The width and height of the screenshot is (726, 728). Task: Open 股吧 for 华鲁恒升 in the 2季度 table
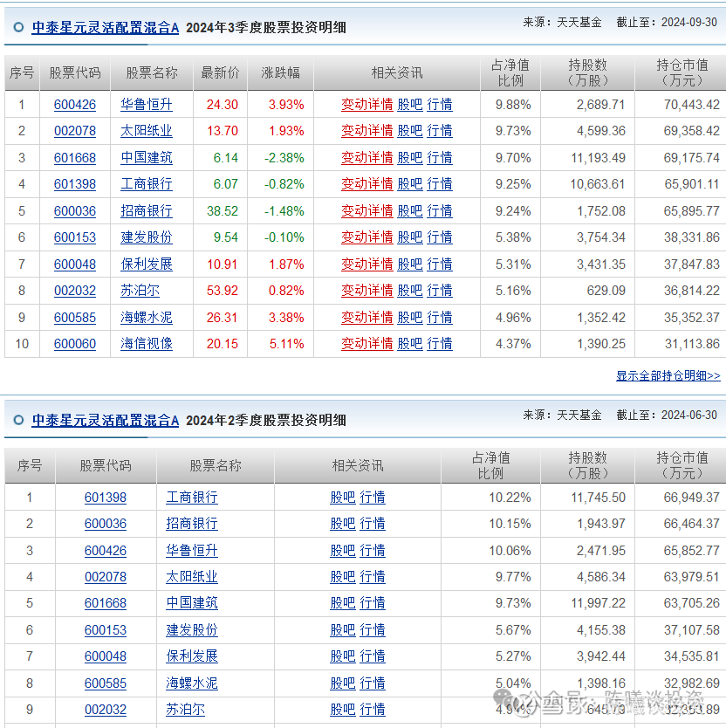(343, 551)
